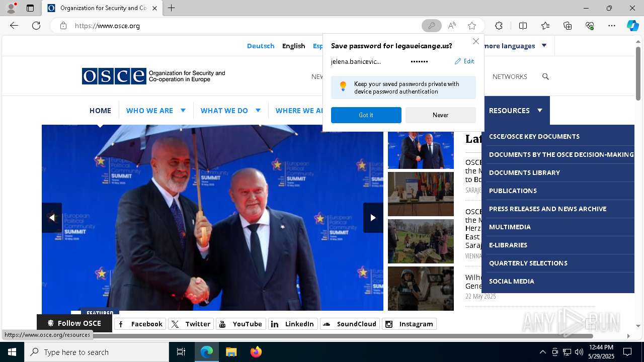This screenshot has height=362, width=644.
Task: Click Never in password popup
Action: click(441, 115)
